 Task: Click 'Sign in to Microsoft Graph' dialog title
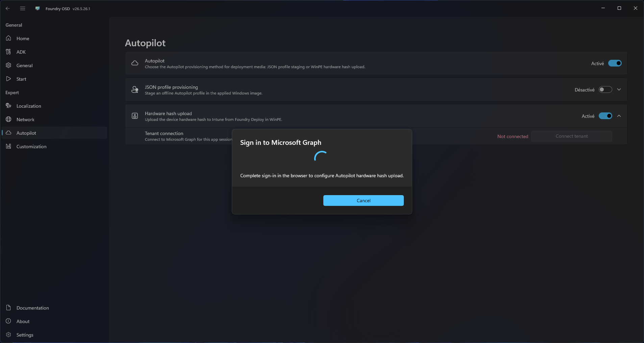[280, 142]
